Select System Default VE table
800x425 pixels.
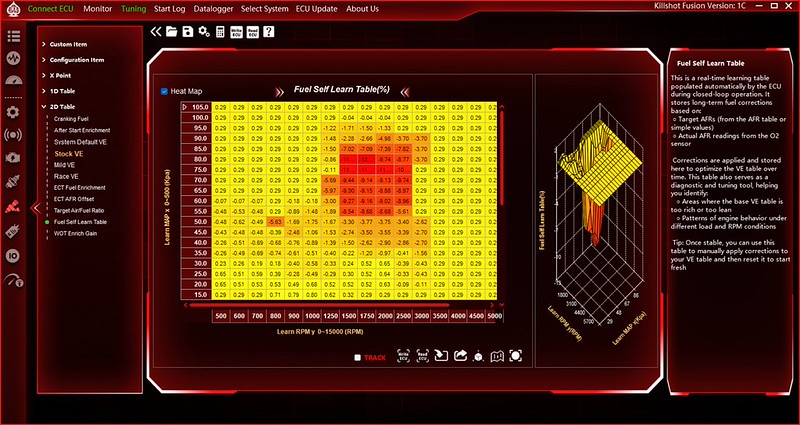click(x=80, y=142)
